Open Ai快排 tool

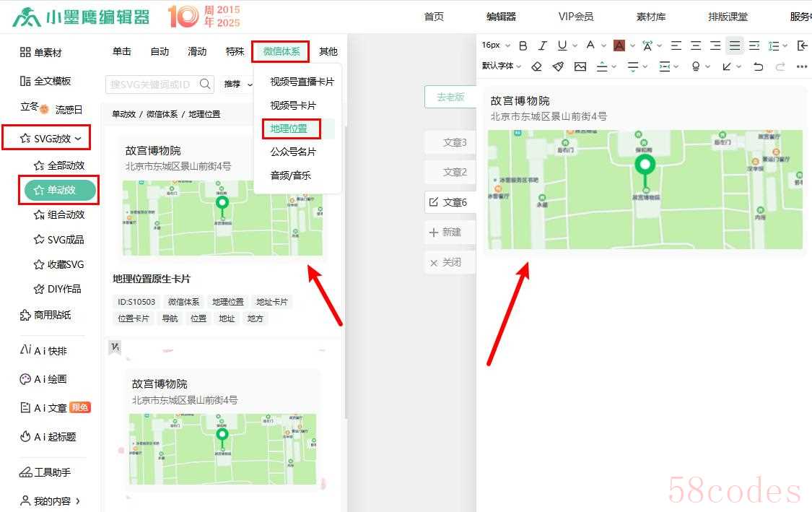pos(43,350)
